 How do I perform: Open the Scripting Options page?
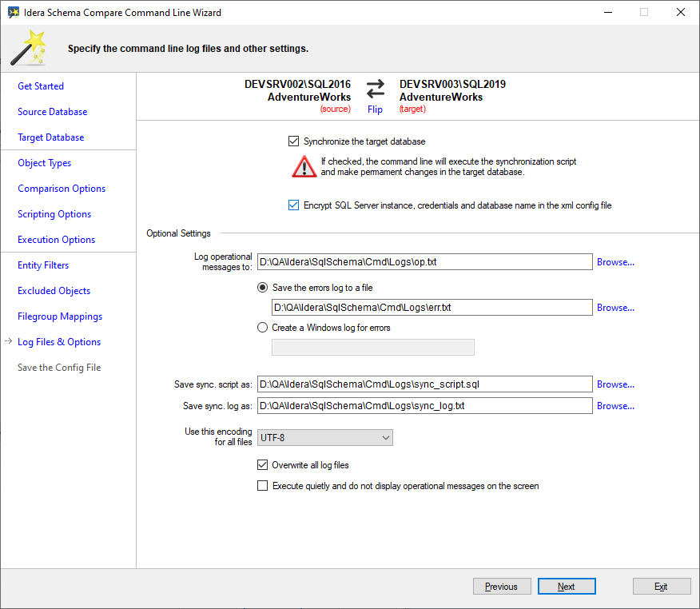coord(54,214)
